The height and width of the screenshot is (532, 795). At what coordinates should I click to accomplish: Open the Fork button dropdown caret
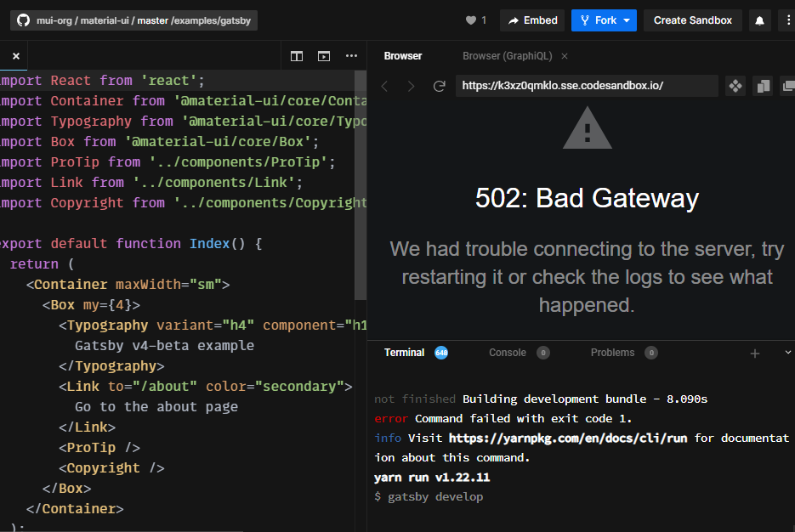626,20
